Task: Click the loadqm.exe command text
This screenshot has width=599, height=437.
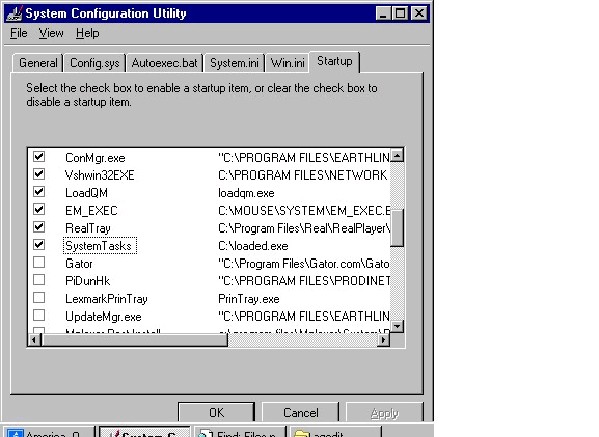Action: (246, 193)
